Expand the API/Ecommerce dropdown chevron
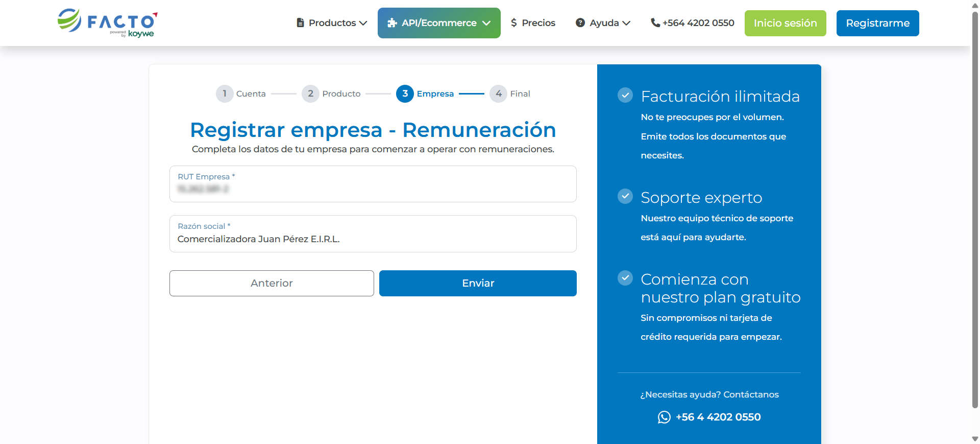This screenshot has height=444, width=980. pyautogui.click(x=486, y=24)
